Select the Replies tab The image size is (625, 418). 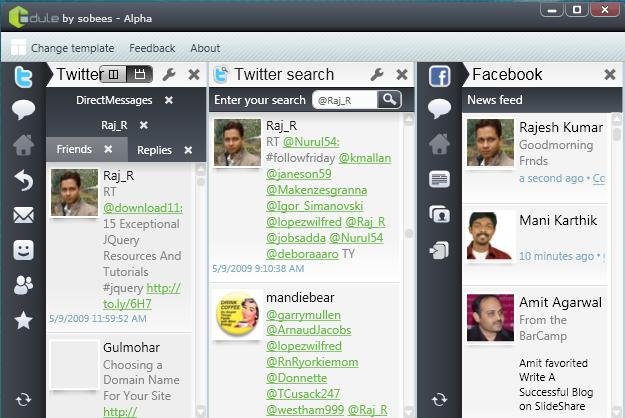click(x=154, y=150)
